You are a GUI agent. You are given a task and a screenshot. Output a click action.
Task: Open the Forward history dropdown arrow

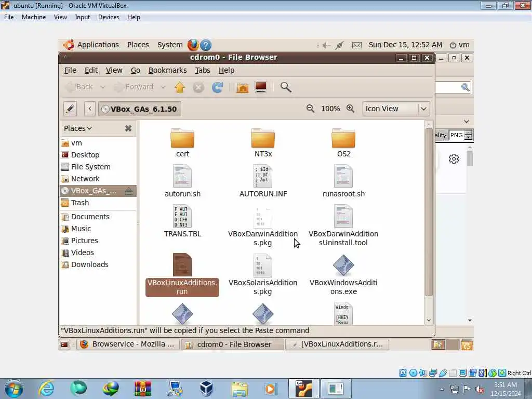163,87
